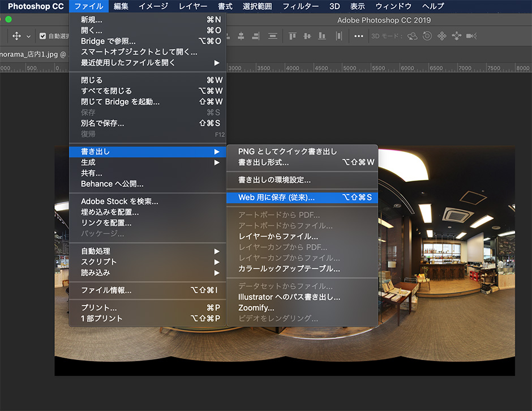Click the 3D video camera scale icon
This screenshot has width=532, height=411.
[x=471, y=36]
